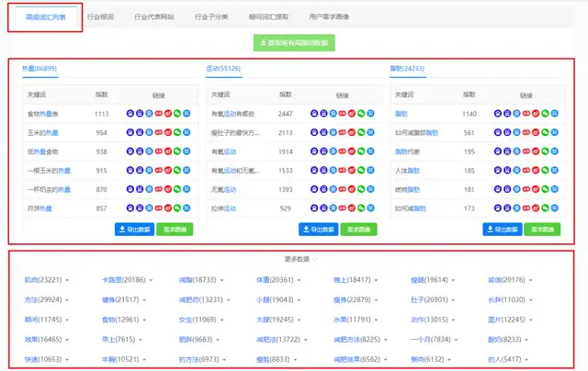Open green WeChat icon for 如何减脂肪
This screenshot has height=371, width=588.
point(545,208)
